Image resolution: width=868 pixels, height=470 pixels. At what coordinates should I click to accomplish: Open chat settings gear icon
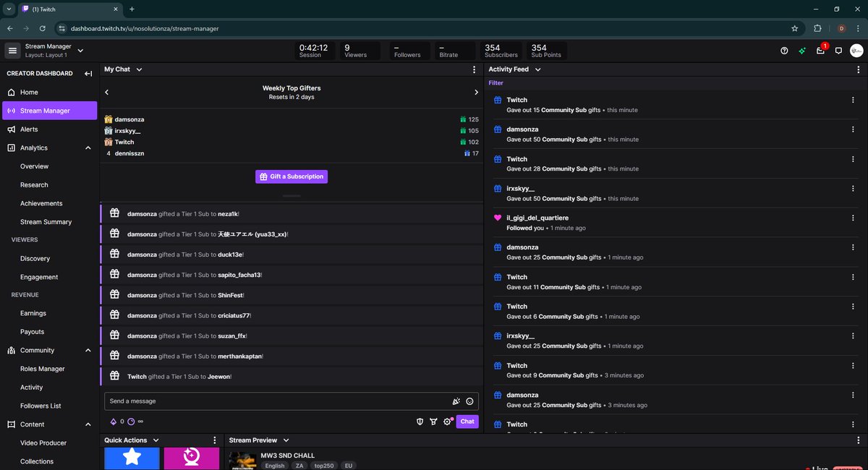pyautogui.click(x=448, y=422)
